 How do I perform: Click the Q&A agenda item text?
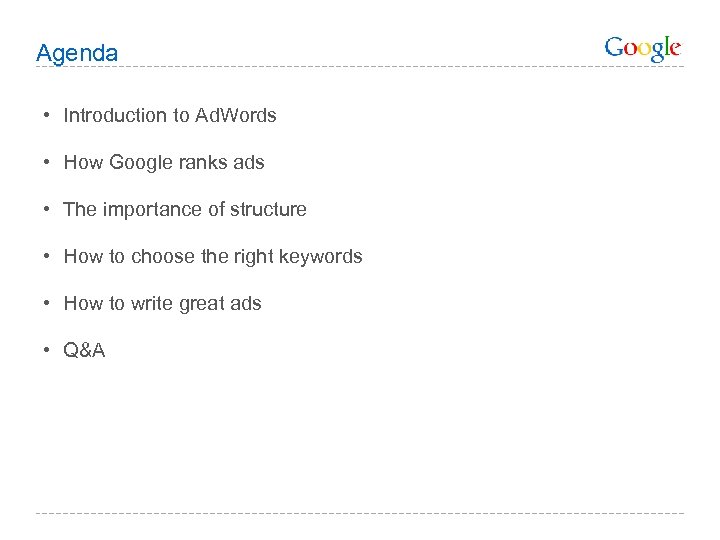pos(84,350)
